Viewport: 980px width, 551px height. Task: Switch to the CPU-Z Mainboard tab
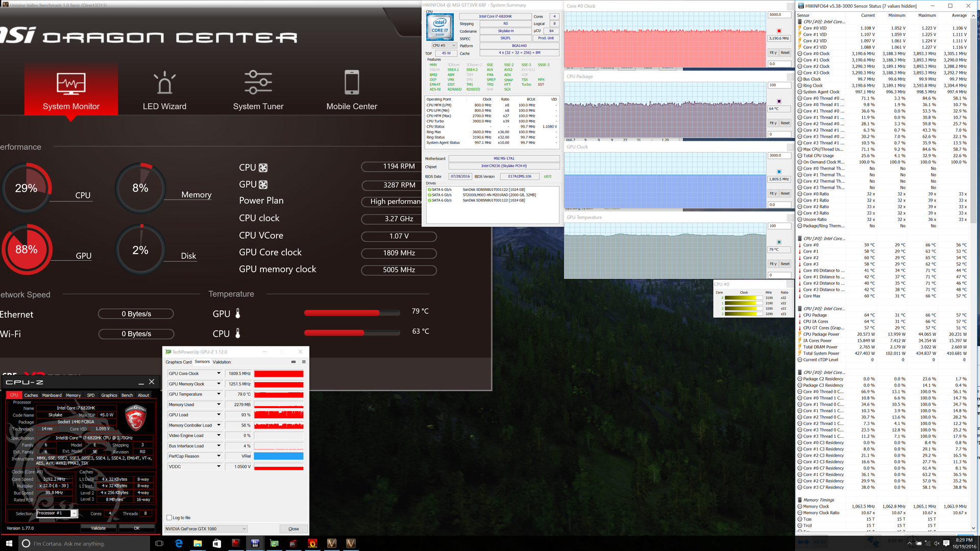52,395
